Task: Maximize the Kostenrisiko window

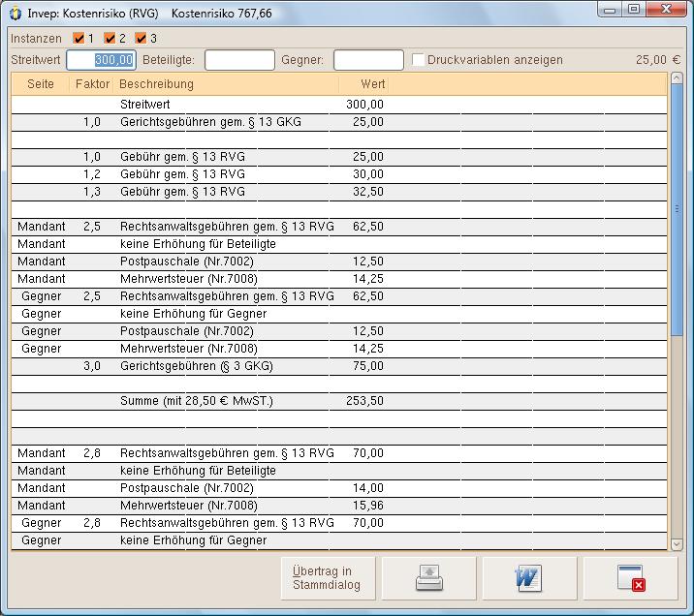Action: [633, 10]
